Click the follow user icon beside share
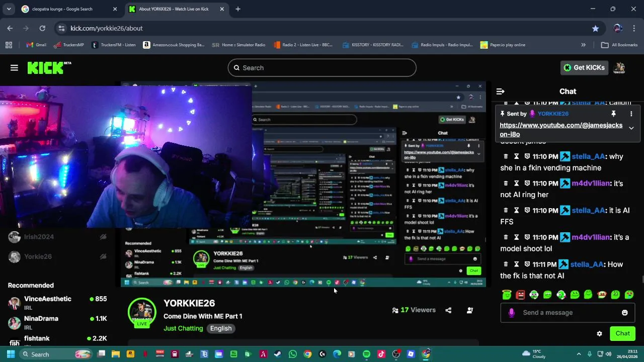Screen dimensions: 644x362 (469, 310)
